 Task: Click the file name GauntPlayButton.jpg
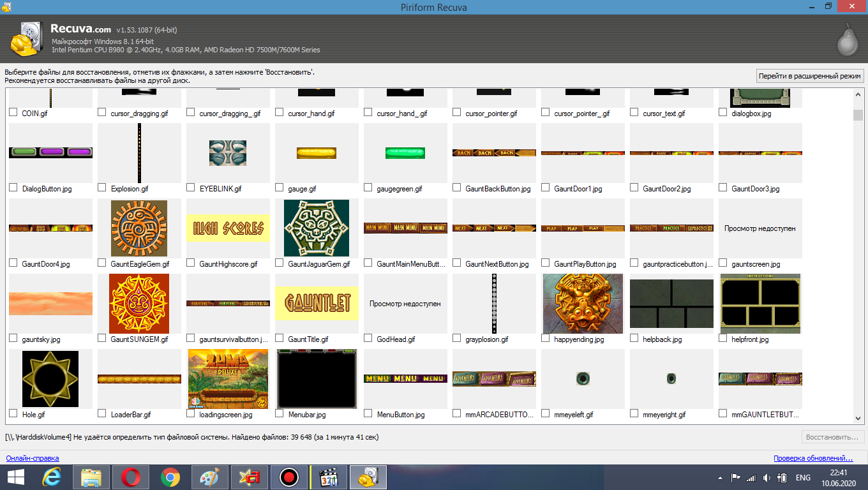585,264
